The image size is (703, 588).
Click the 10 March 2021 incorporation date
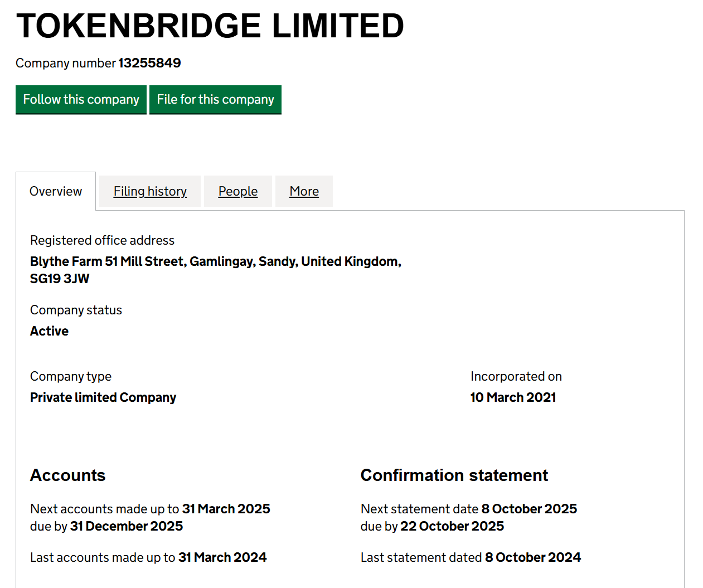[513, 397]
